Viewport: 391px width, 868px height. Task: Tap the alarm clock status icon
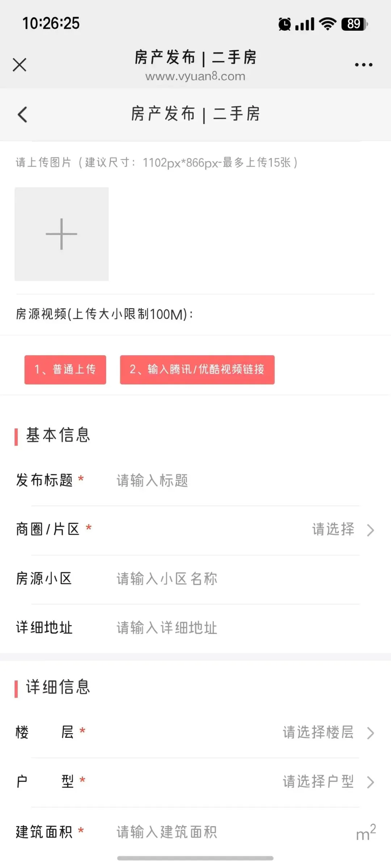pyautogui.click(x=285, y=24)
